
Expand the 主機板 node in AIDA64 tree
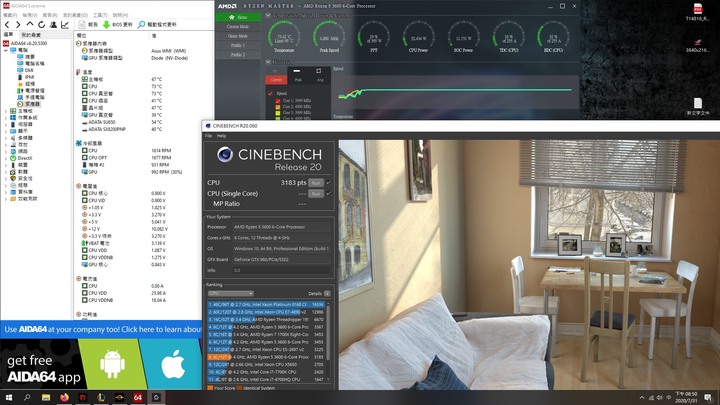(x=6, y=111)
